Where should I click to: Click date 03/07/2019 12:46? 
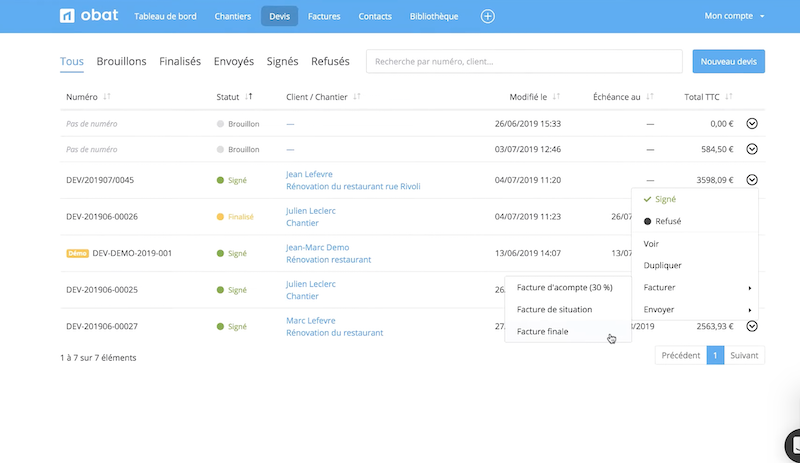528,149
